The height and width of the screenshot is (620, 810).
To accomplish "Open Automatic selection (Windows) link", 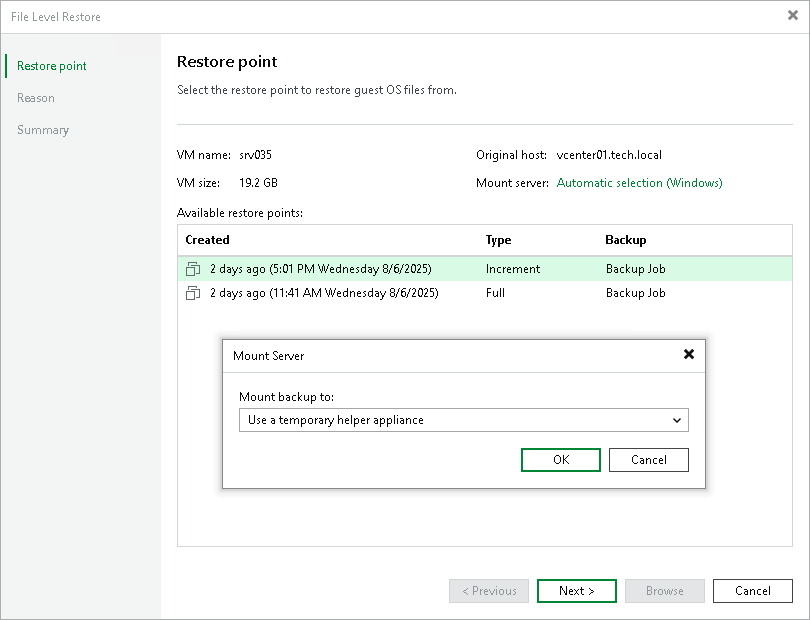I will pos(640,183).
